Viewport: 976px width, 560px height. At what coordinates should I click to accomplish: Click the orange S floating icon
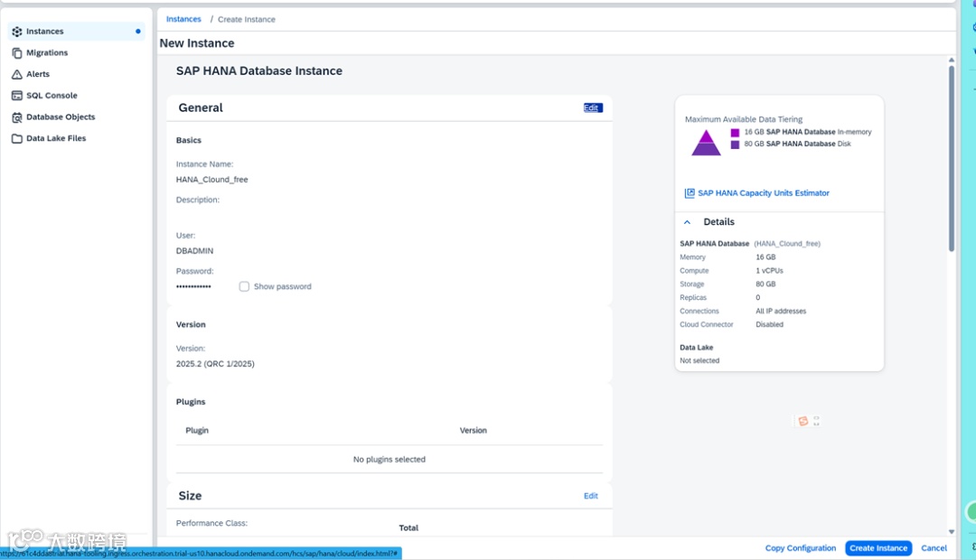click(x=803, y=421)
